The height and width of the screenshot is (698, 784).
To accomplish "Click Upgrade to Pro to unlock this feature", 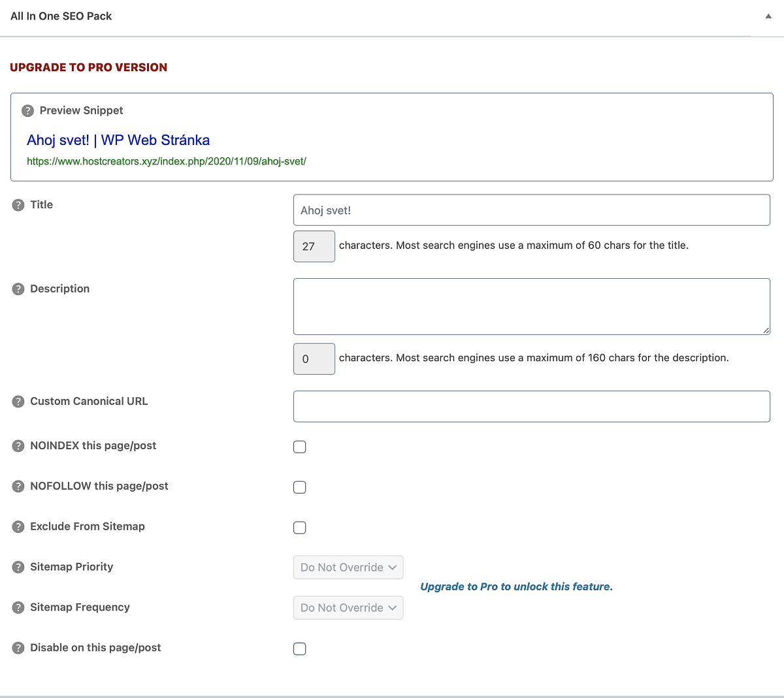I will tap(517, 586).
